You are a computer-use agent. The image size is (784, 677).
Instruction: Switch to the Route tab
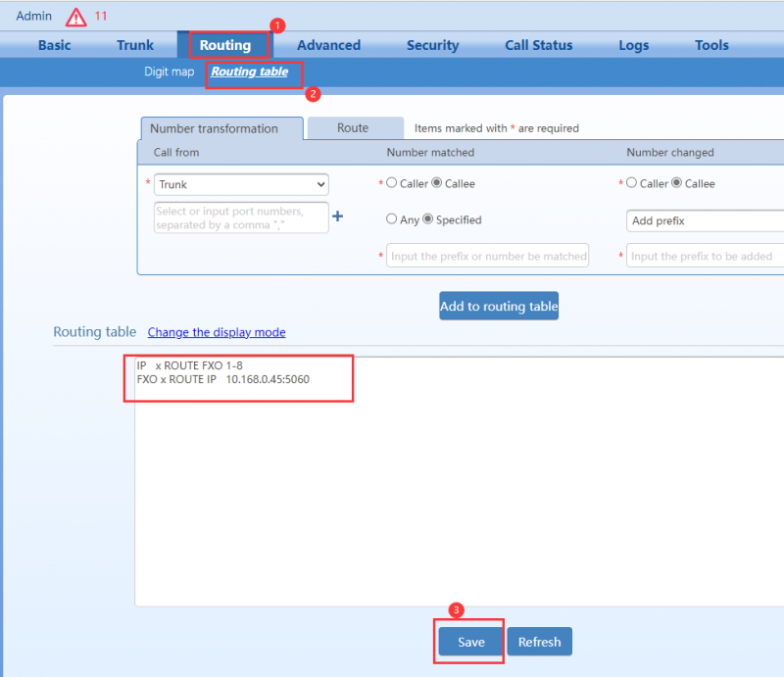point(353,128)
